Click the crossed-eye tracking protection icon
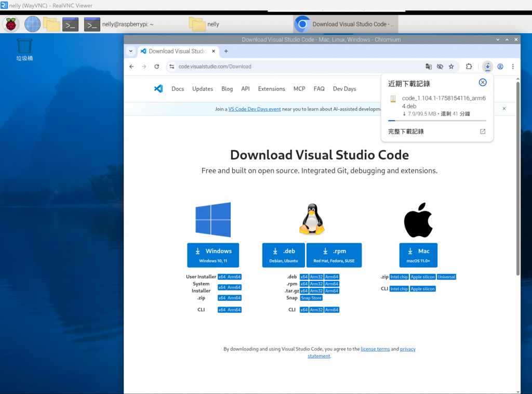The image size is (532, 394). coord(440,67)
